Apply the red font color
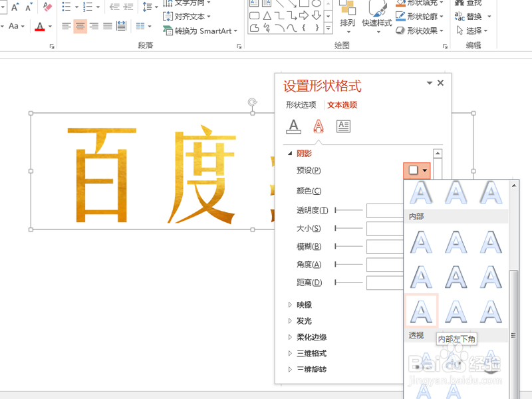This screenshot has width=532, height=399. [40, 27]
